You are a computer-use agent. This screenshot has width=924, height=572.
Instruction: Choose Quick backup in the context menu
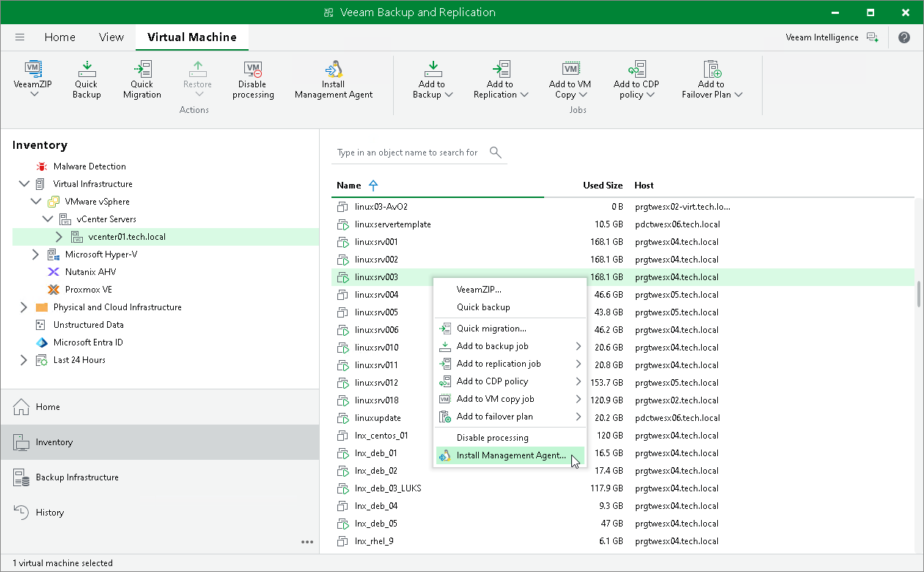510,307
